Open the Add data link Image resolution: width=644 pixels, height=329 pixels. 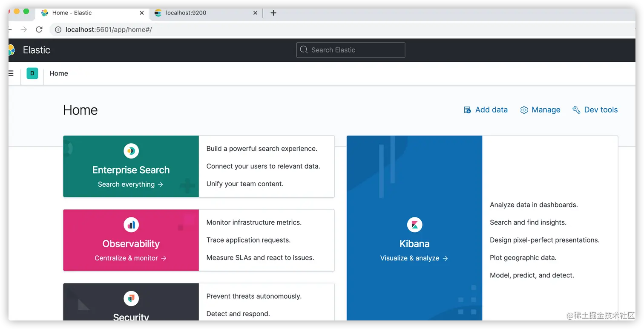point(486,110)
